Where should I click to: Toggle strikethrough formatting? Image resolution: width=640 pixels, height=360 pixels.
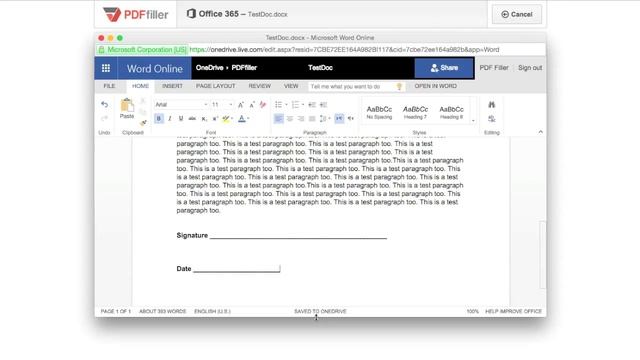[x=192, y=119]
